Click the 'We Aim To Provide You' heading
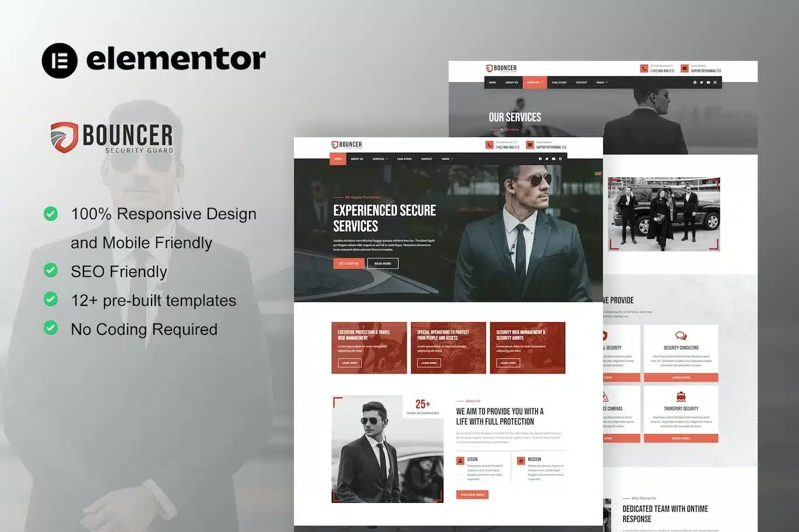 point(500,416)
